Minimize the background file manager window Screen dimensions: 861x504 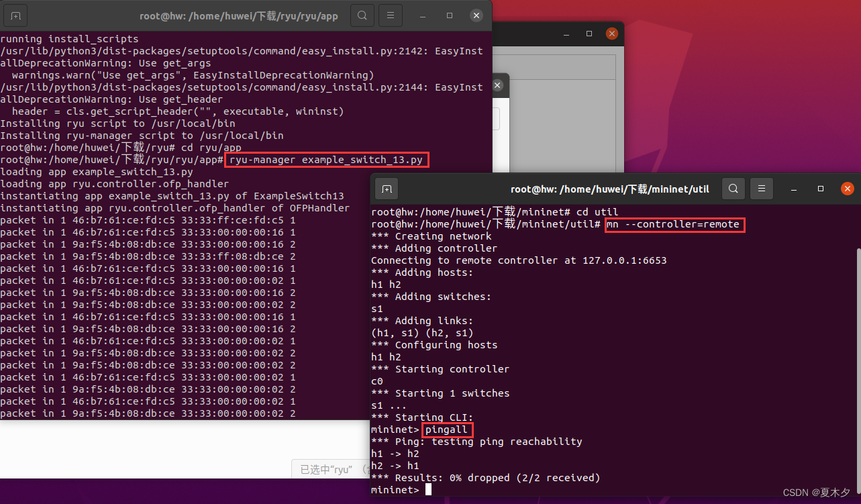567,34
